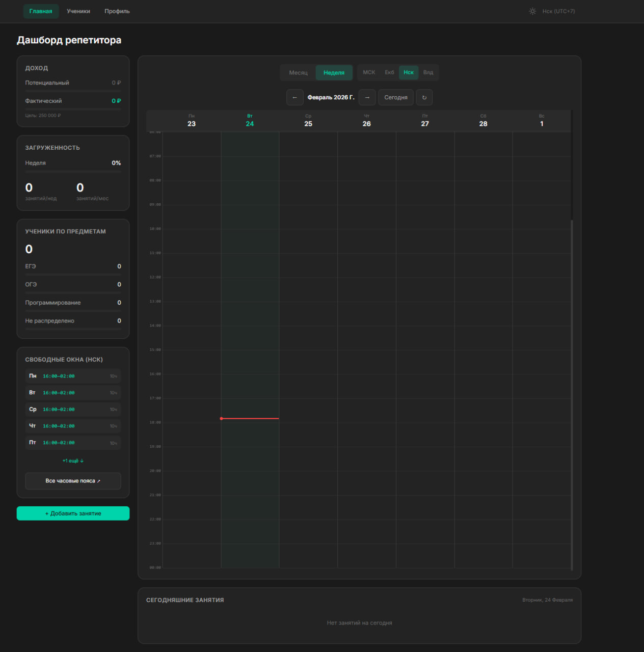The image size is (644, 652).
Task: Click the Добавить занятие button
Action: 73,513
